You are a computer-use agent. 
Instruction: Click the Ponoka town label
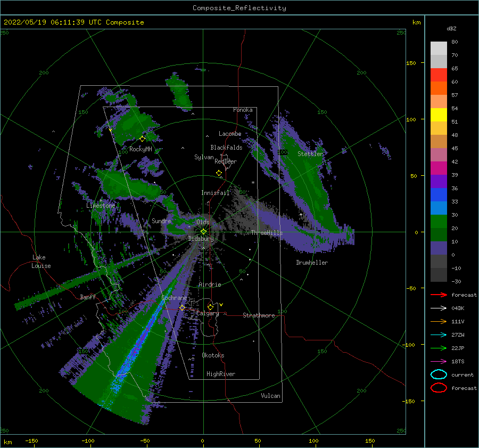pos(243,110)
